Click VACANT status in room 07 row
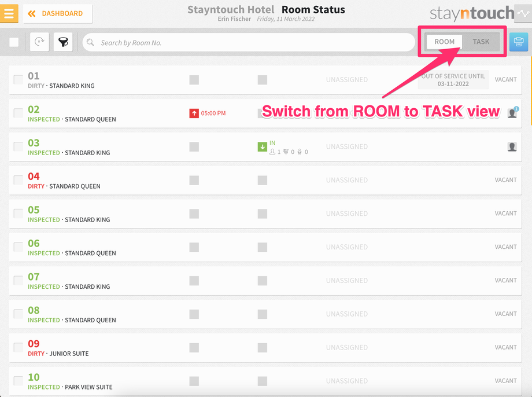The width and height of the screenshot is (532, 397). click(x=505, y=280)
